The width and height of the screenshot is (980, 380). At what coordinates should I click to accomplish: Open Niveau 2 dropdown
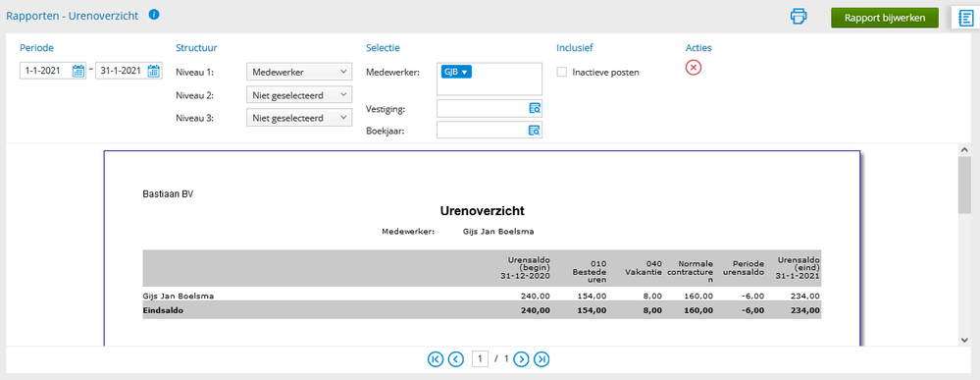299,94
